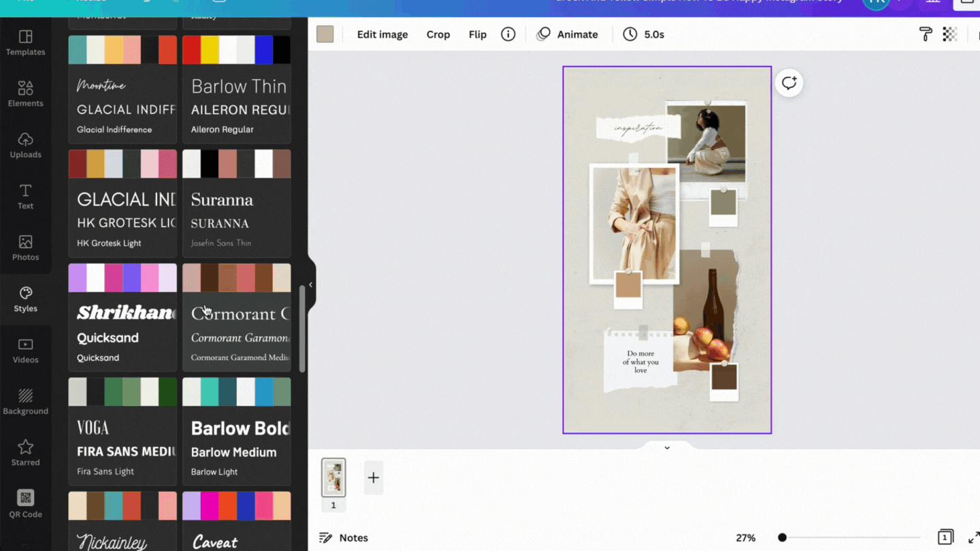Click the Animate button

[x=568, y=34]
